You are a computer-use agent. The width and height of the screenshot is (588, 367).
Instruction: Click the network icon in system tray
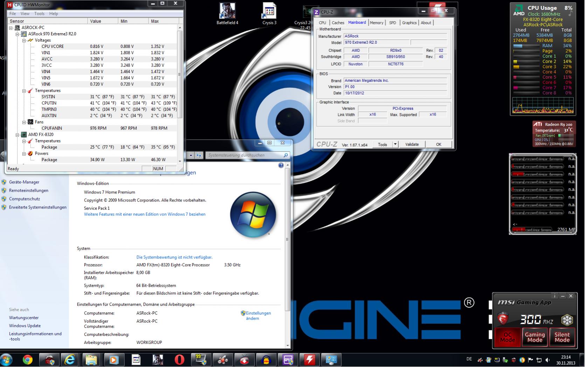tap(539, 360)
